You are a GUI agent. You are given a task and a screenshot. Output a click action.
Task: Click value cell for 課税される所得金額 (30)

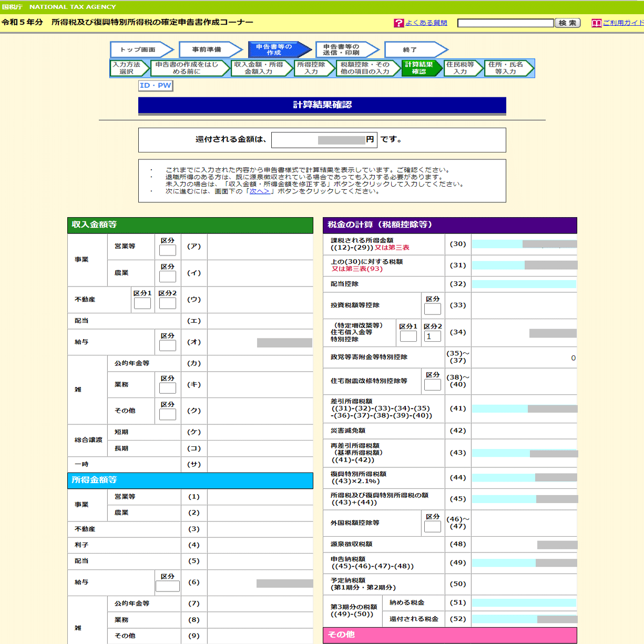pyautogui.click(x=524, y=244)
